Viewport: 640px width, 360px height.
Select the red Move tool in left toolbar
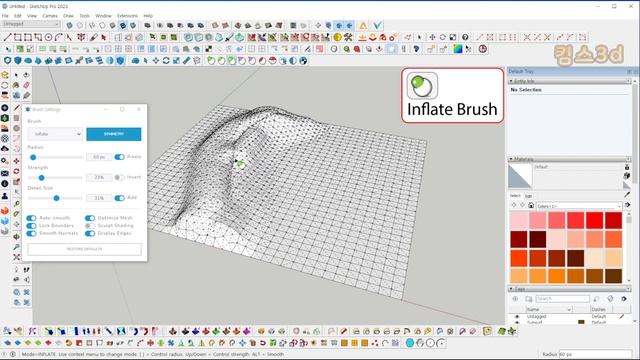pyautogui.click(x=16, y=161)
